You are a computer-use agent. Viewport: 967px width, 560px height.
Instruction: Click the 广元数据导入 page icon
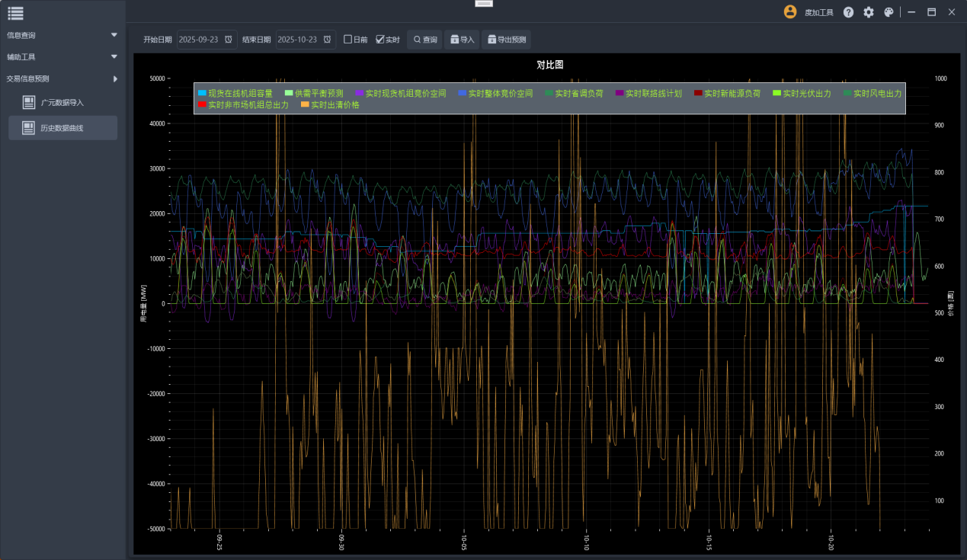[29, 102]
